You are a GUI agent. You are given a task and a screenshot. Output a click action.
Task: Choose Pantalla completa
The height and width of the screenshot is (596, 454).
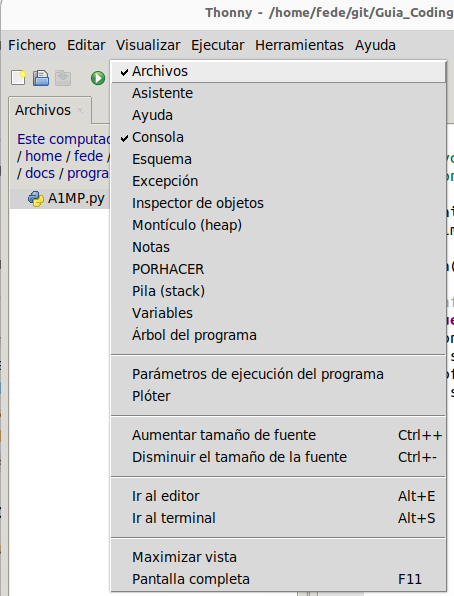pyautogui.click(x=278, y=579)
